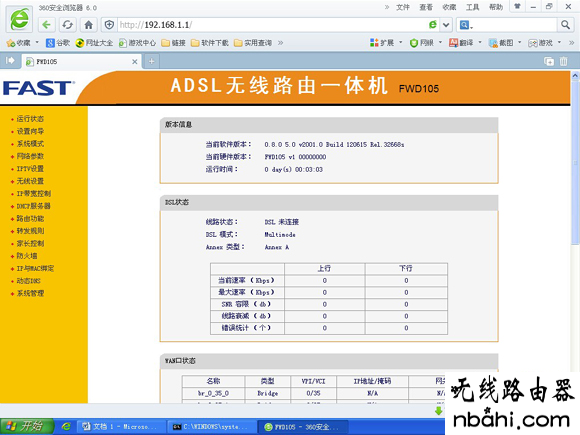Open IPTV设置 in router sidebar
This screenshot has width=580, height=435.
pyautogui.click(x=30, y=169)
